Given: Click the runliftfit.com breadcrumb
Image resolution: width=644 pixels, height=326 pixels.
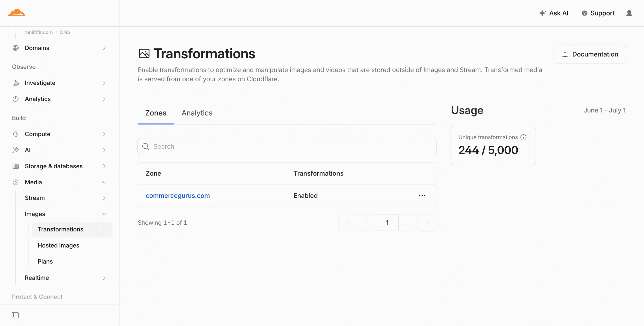Looking at the screenshot, I should click(38, 32).
